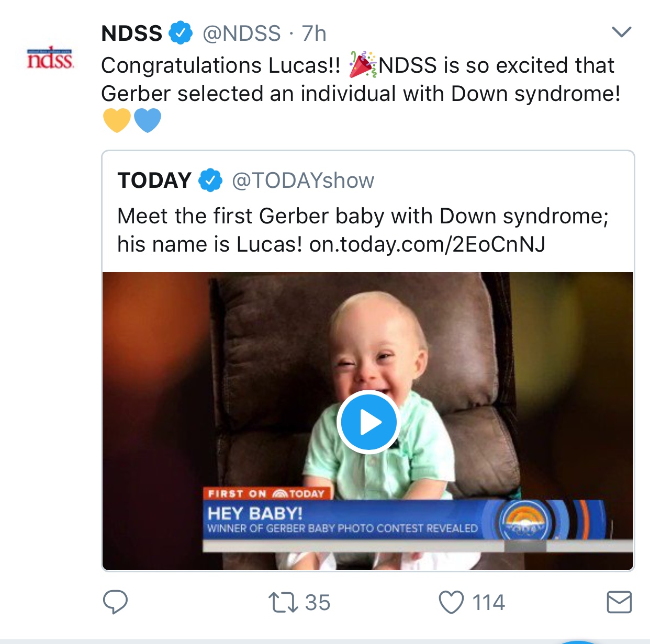Open the @NDSS handle

coord(242,33)
